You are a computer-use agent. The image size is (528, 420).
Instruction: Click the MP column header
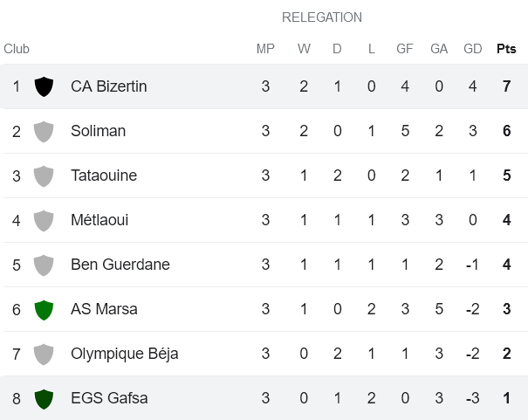point(265,49)
